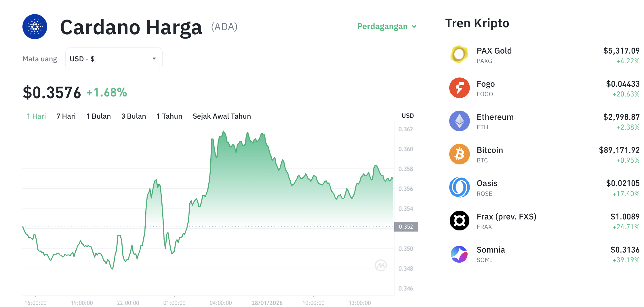Click the 0.352 price marker on chart axis
This screenshot has height=307, width=644.
pos(406,227)
